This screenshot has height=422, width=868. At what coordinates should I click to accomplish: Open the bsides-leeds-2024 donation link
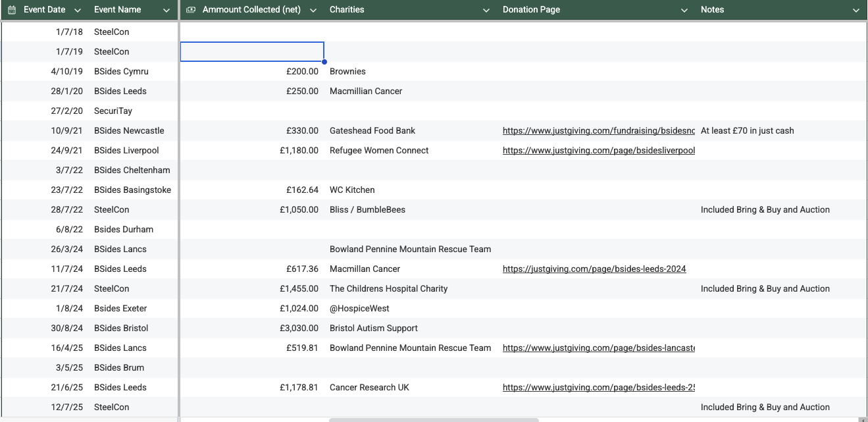click(x=594, y=269)
